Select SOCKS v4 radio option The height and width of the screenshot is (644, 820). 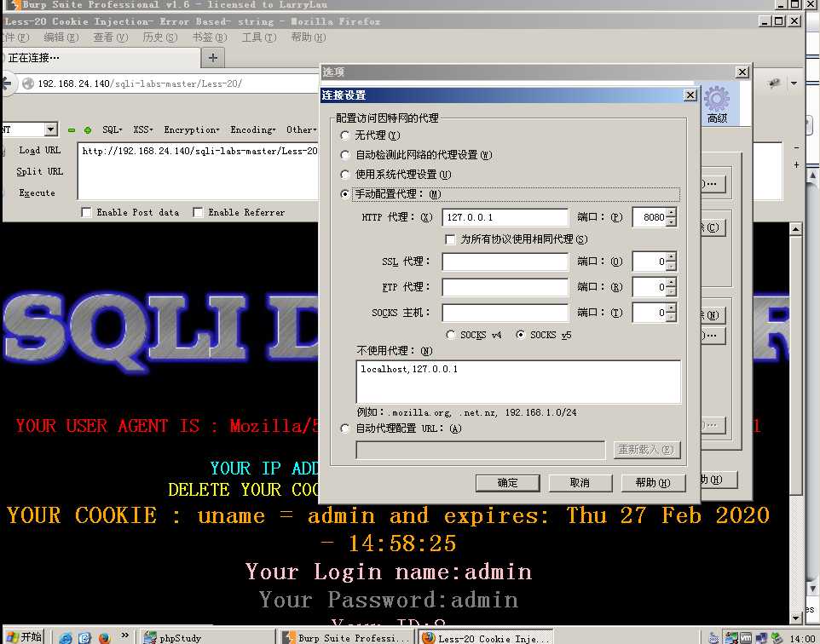click(x=450, y=335)
